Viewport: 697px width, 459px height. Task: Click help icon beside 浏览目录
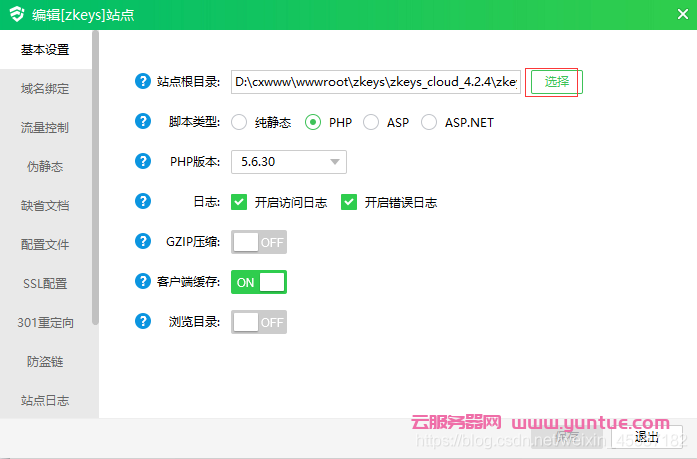click(142, 321)
